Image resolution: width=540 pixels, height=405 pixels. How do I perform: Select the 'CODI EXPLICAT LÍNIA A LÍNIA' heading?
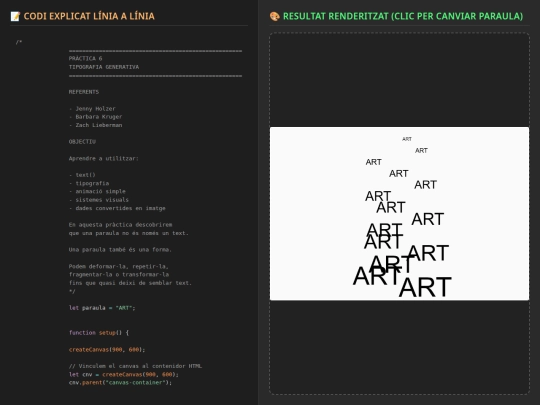(89, 16)
